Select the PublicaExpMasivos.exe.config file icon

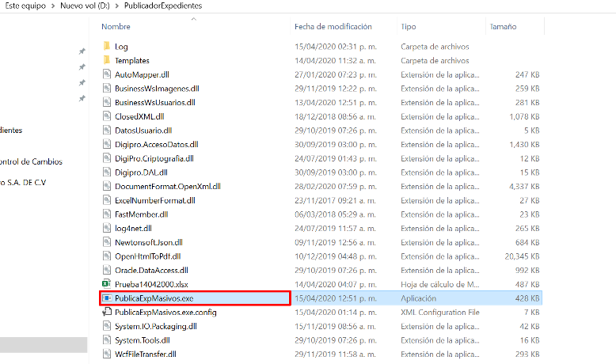[107, 312]
